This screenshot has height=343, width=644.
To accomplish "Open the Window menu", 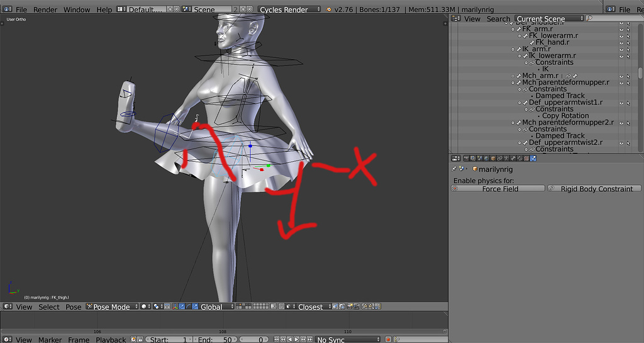I will tap(77, 9).
